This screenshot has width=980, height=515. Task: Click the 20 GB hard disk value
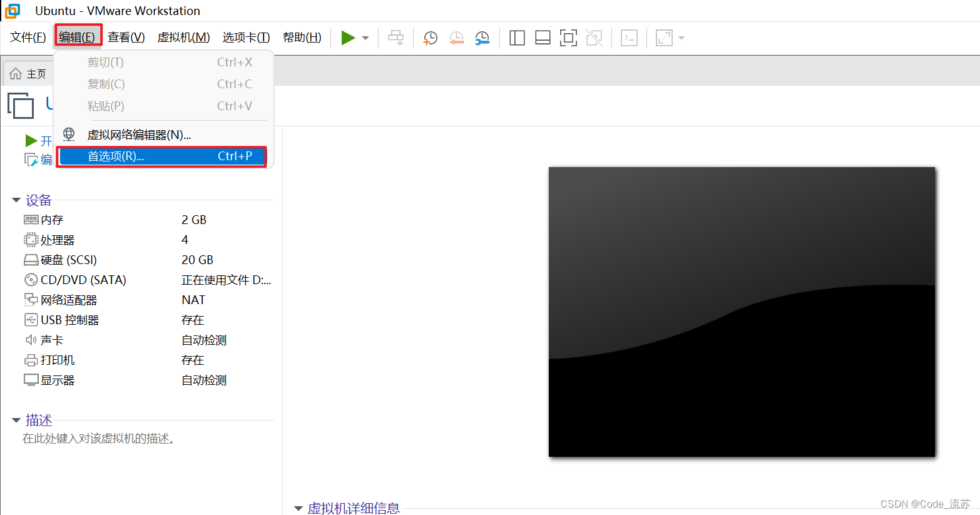[197, 260]
